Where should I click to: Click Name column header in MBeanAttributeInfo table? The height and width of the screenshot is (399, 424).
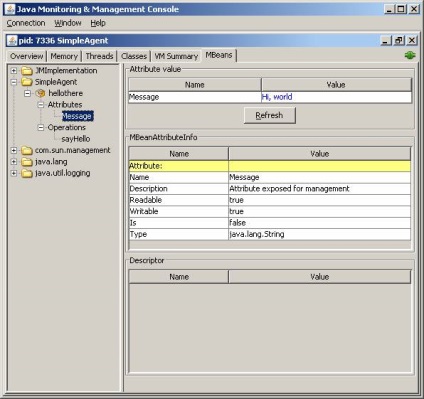[179, 154]
